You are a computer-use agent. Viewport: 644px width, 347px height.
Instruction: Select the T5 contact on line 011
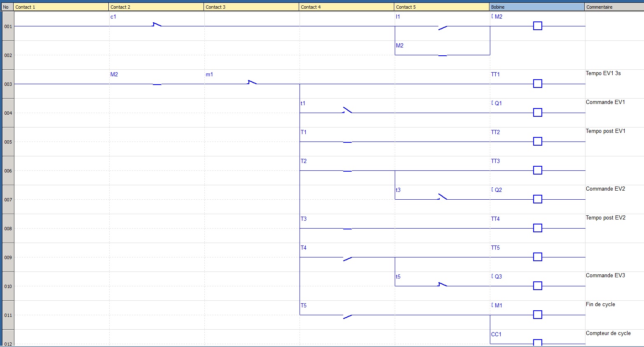[x=347, y=316]
